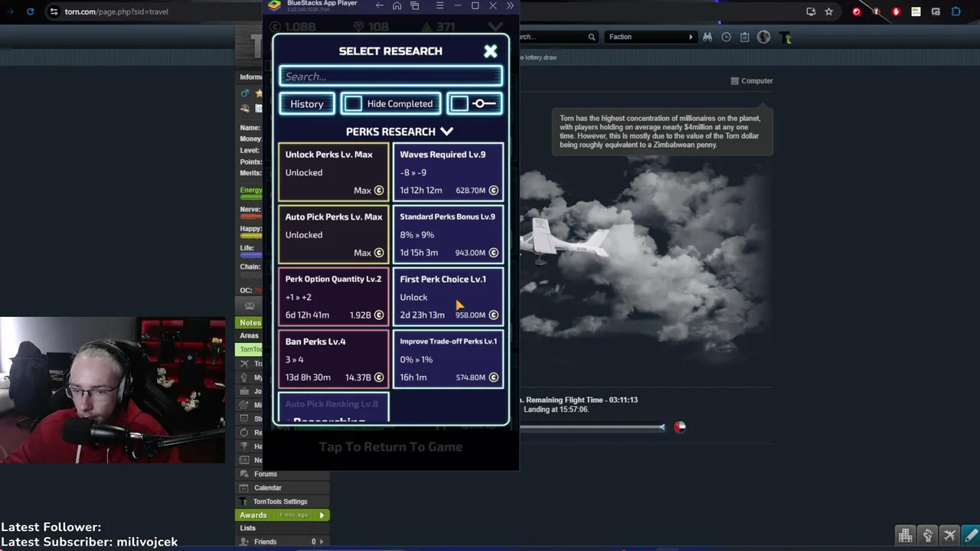Select Auto Pick Perks Lv. Max card
This screenshot has width=980, height=551.
pos(334,234)
